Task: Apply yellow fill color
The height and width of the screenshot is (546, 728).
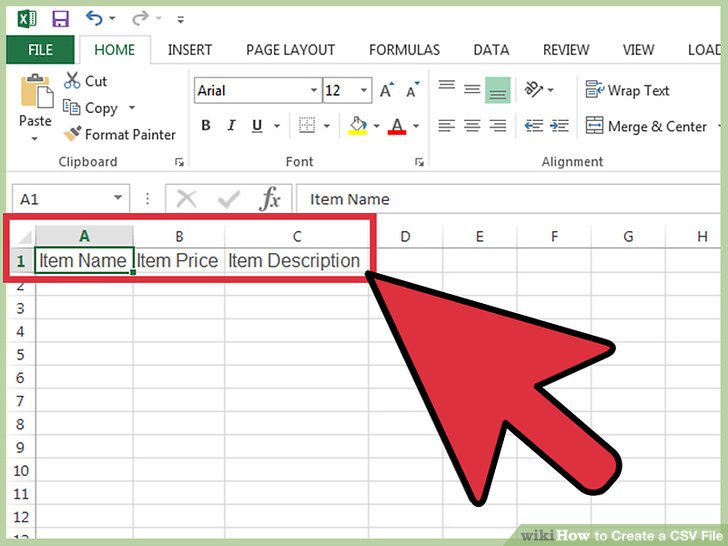Action: tap(358, 125)
